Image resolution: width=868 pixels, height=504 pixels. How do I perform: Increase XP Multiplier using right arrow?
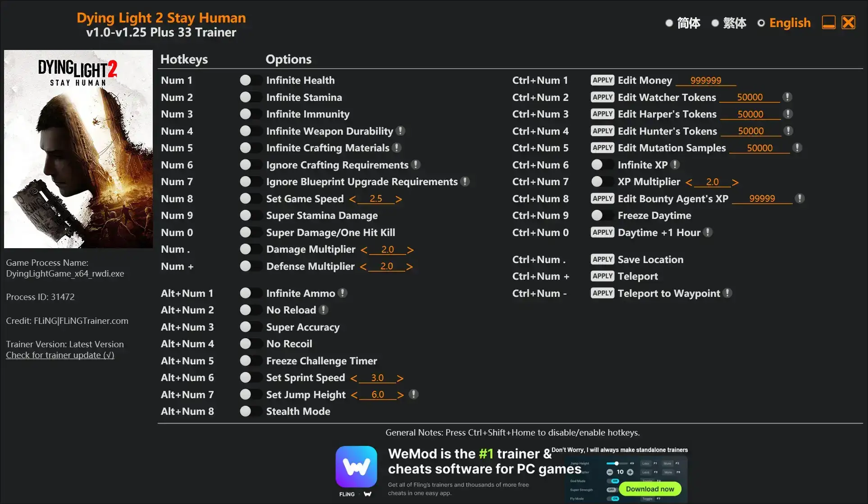[735, 182]
